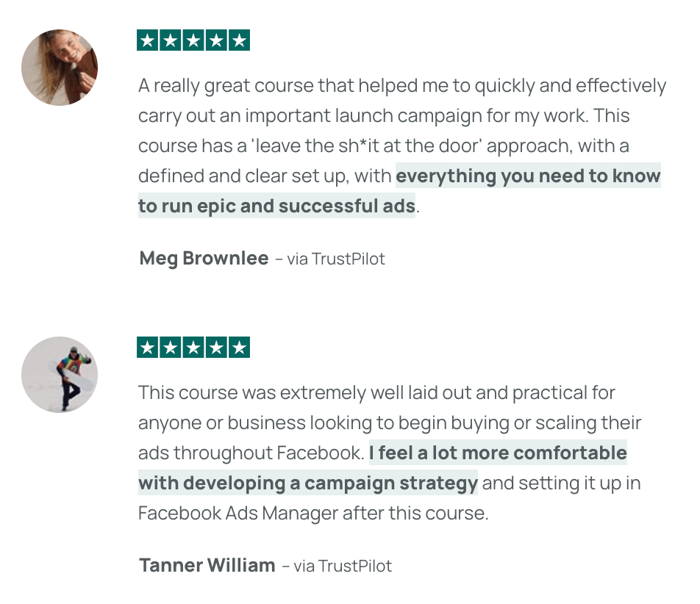Click the third star in Meg Brownlee's rating
This screenshot has height=604, width=700.
[x=193, y=40]
